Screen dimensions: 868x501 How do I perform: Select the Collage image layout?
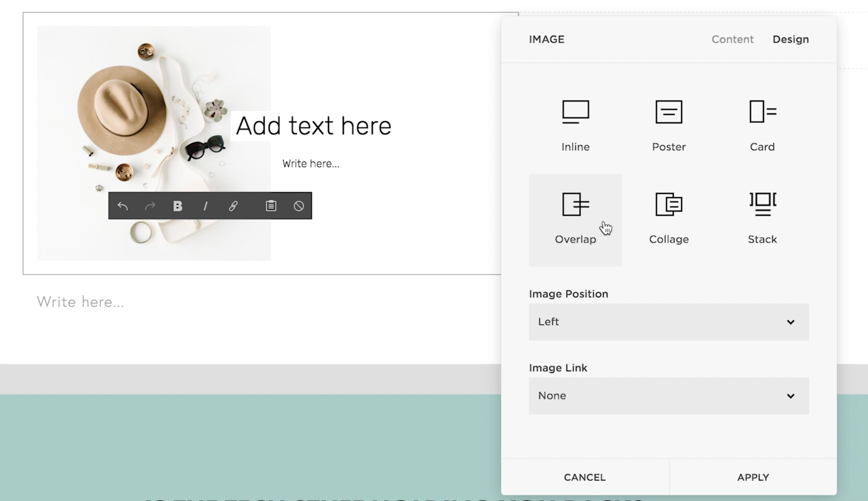(x=668, y=216)
